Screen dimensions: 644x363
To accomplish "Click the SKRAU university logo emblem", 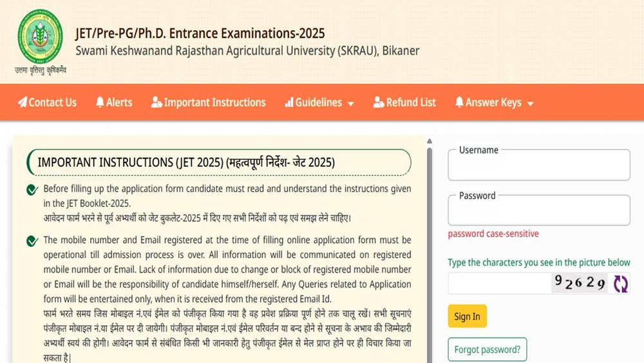I will coord(40,36).
